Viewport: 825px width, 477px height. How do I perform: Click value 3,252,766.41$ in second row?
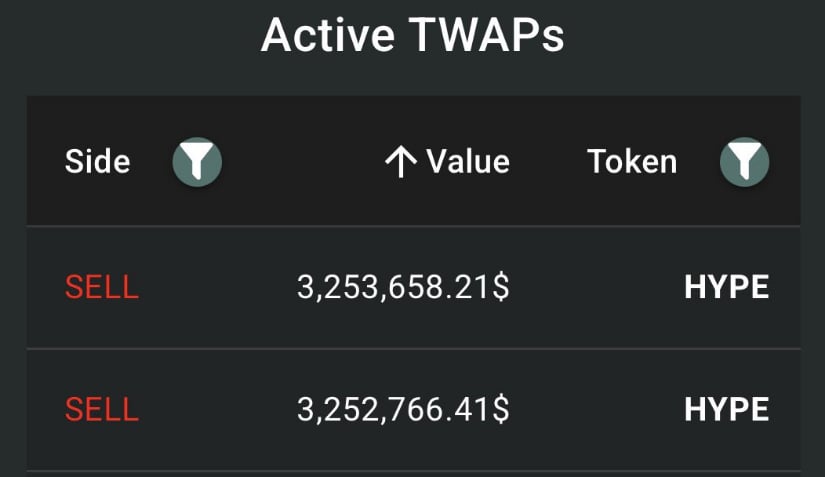(x=403, y=410)
